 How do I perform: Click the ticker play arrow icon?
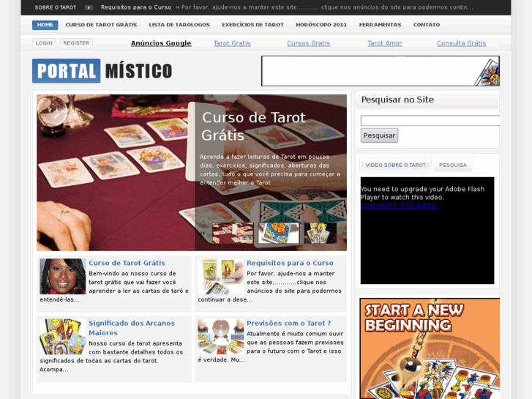tap(89, 7)
